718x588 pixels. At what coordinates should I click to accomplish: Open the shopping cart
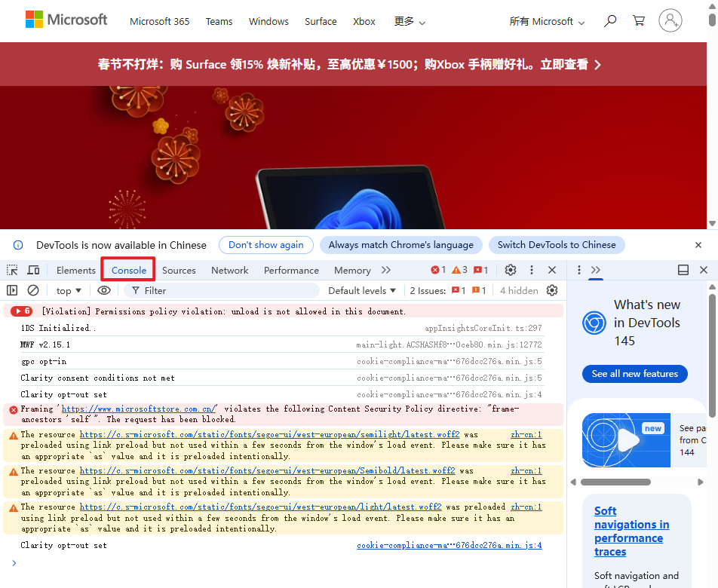pyautogui.click(x=639, y=21)
